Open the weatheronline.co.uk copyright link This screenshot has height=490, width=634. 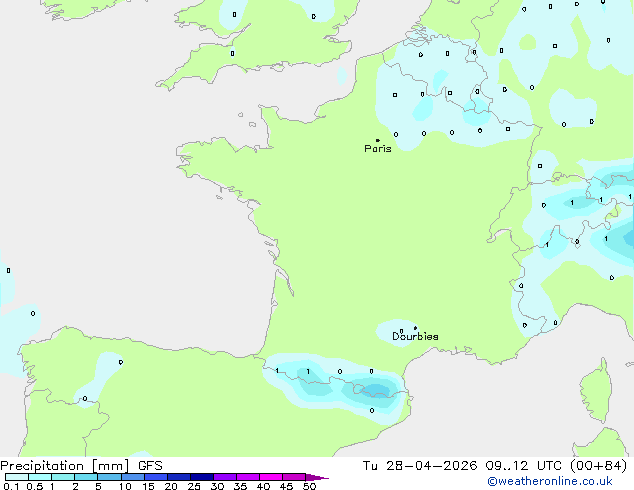click(550, 481)
